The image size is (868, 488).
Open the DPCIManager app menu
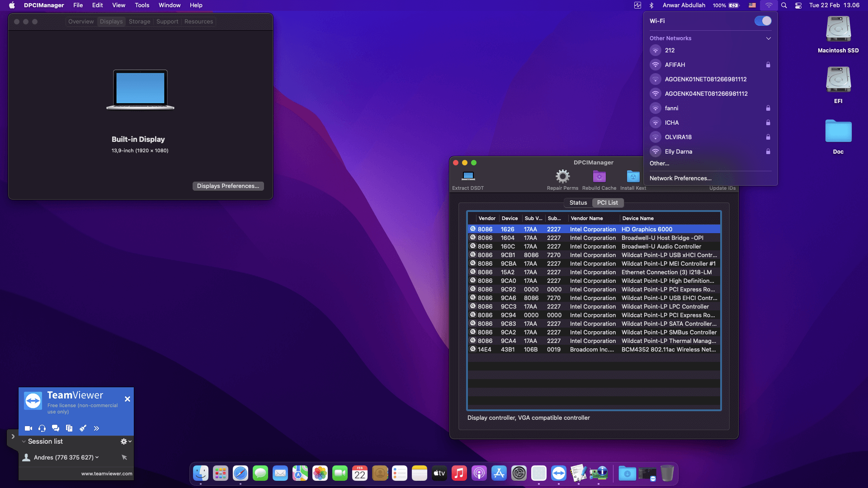coord(44,5)
